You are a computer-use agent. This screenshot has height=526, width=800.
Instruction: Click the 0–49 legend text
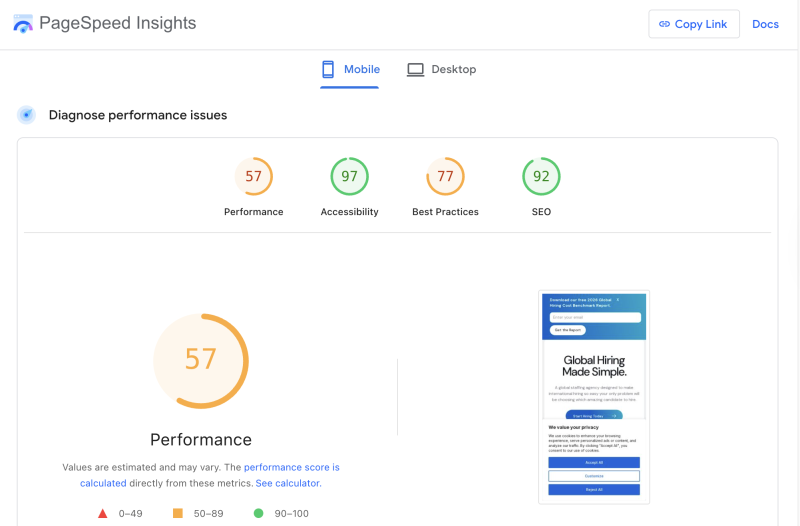click(131, 514)
